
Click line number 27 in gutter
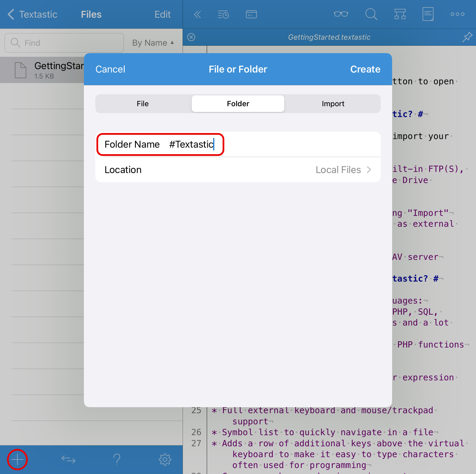click(x=196, y=443)
